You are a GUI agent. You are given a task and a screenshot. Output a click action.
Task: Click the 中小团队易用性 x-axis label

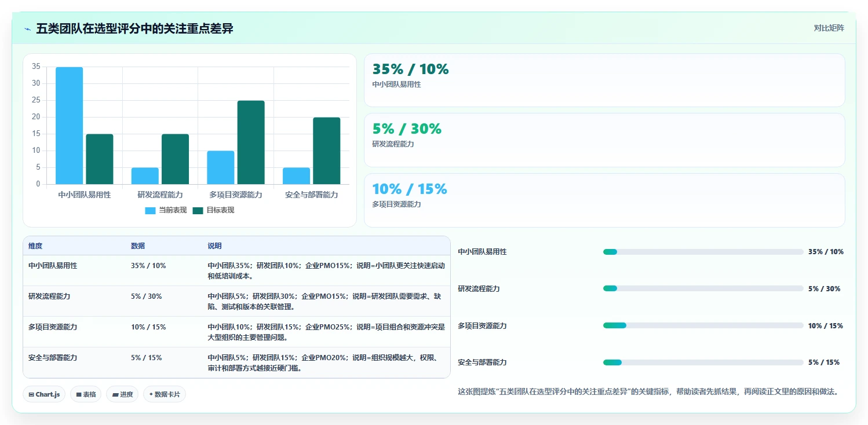click(85, 195)
